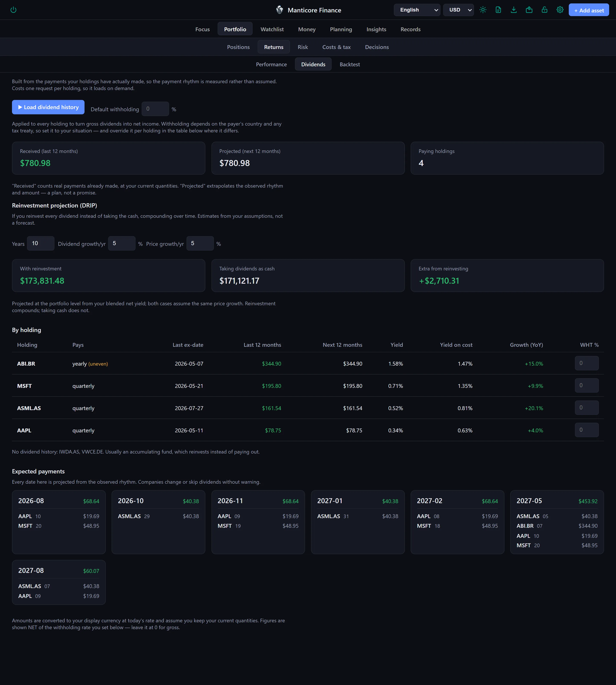Open the Watchlist tab
The height and width of the screenshot is (685, 616).
(x=272, y=29)
